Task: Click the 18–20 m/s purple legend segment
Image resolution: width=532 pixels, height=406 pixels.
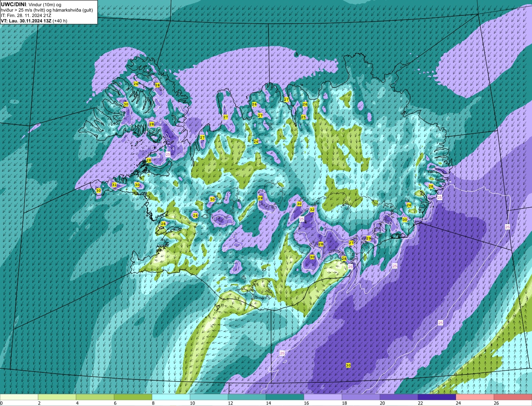Action: point(361,397)
